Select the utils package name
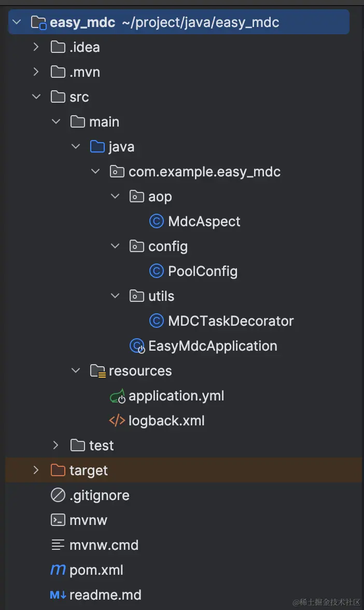 tap(161, 296)
